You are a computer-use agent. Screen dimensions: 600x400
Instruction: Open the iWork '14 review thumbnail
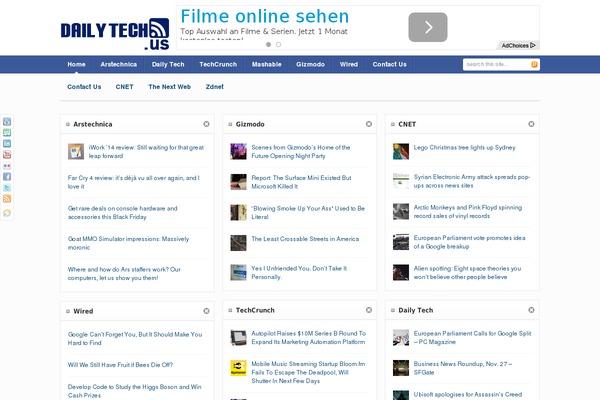pyautogui.click(x=76, y=152)
